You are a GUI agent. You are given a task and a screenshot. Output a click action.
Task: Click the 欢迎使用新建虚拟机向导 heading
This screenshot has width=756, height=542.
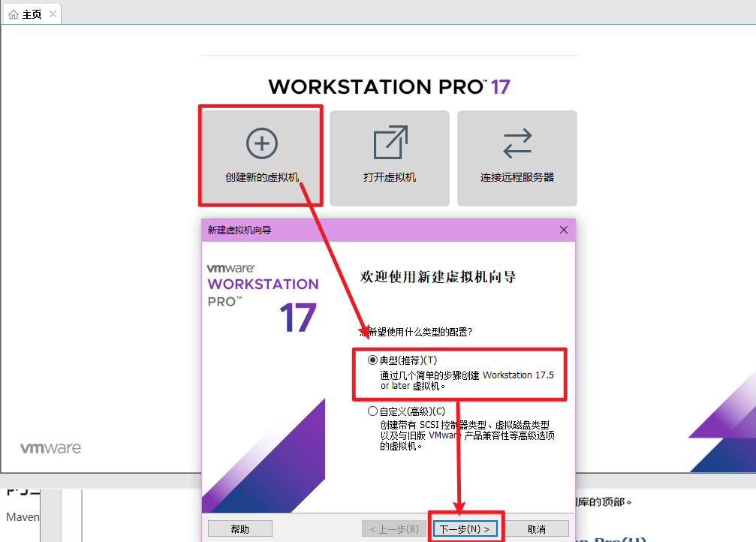(438, 277)
